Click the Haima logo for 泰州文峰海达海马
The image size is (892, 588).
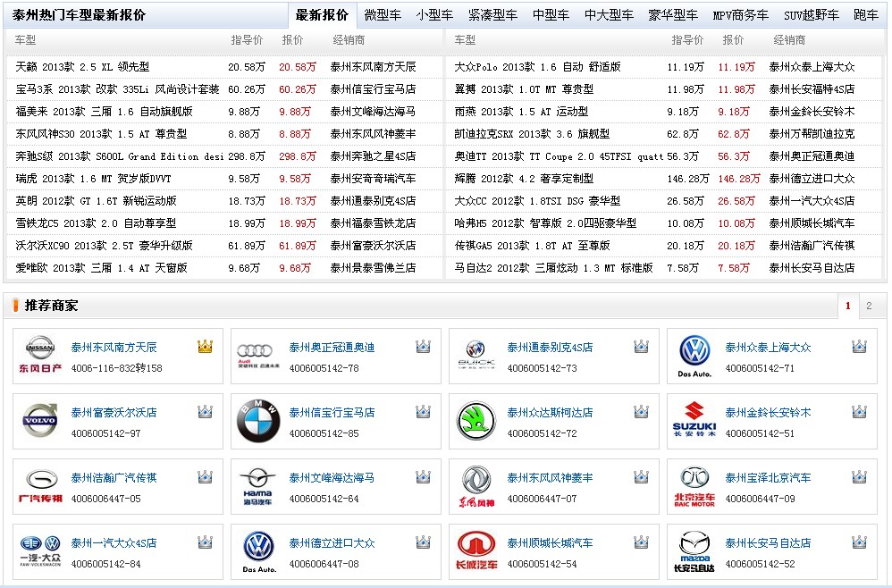point(257,486)
